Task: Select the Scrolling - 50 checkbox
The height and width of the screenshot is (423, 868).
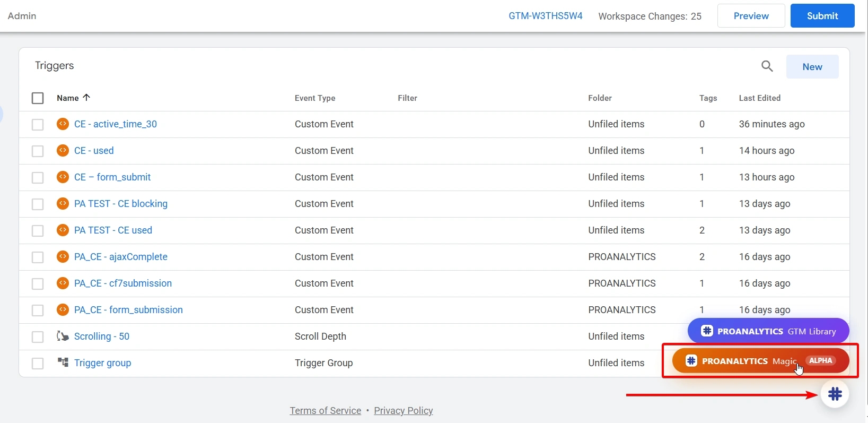Action: 38,337
